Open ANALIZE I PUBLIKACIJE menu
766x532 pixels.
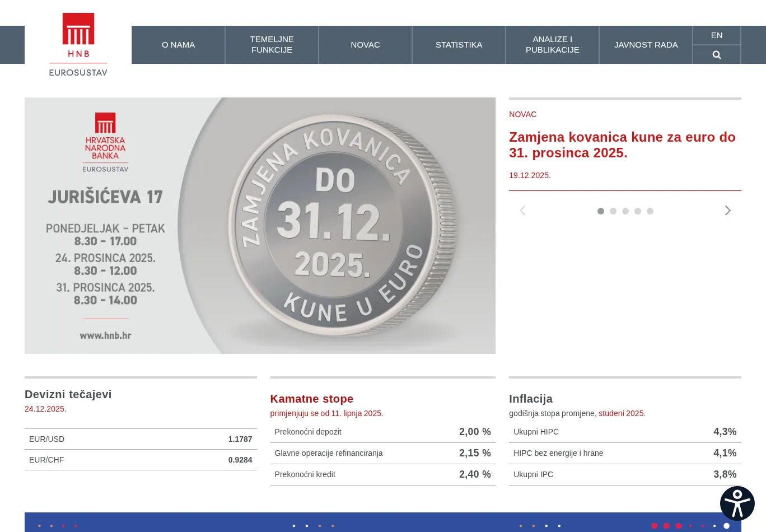552,45
